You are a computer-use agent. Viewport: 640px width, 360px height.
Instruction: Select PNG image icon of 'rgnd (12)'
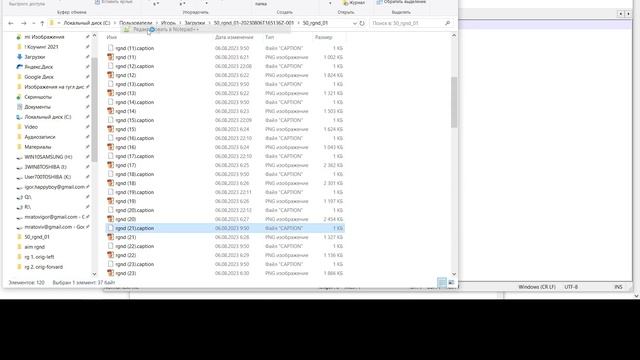110,75
